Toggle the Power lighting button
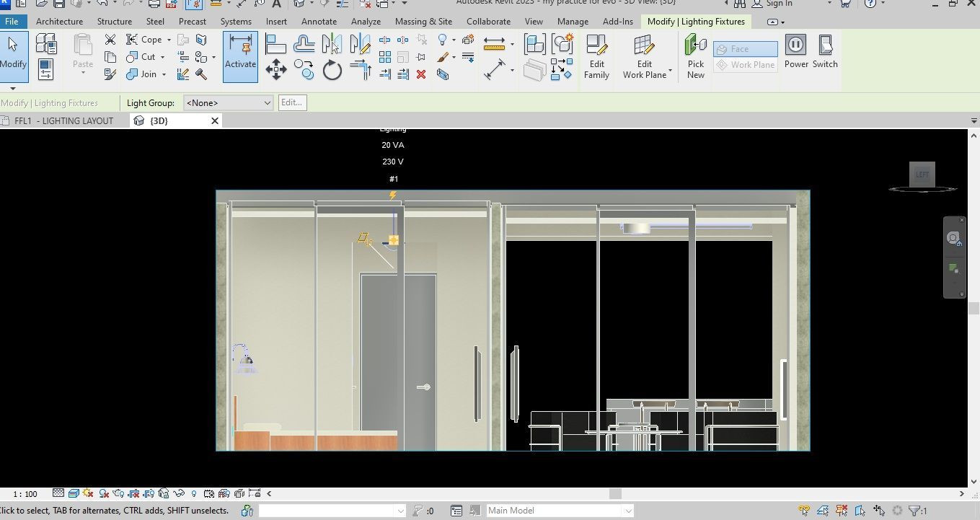 (796, 52)
